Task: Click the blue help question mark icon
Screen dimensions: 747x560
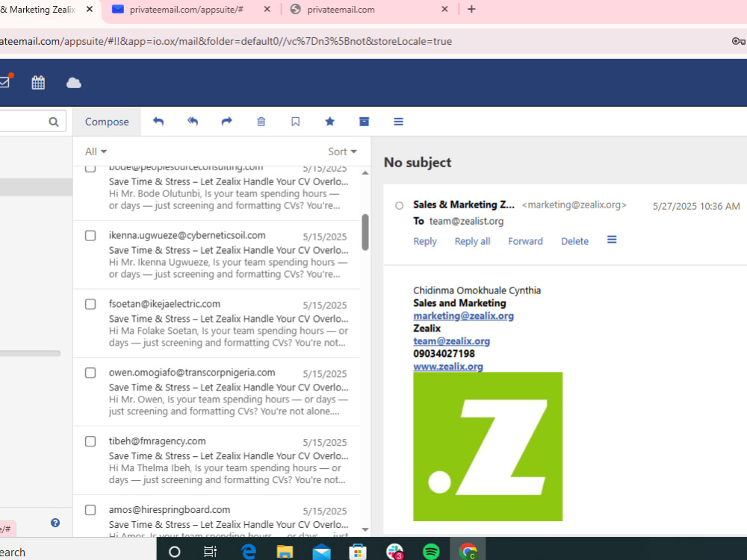Action: (55, 523)
